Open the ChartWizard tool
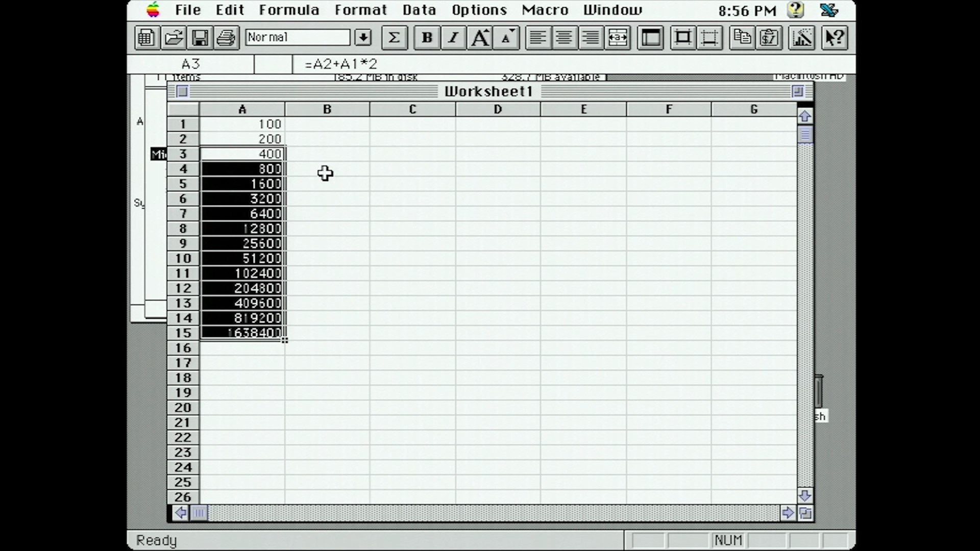980x551 pixels. point(801,38)
